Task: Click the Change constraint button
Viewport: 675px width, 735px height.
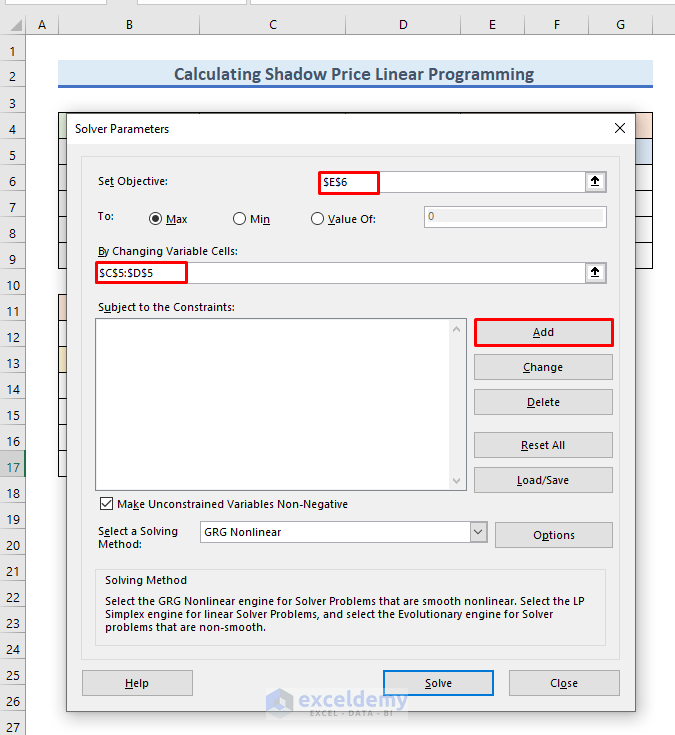Action: pyautogui.click(x=543, y=367)
